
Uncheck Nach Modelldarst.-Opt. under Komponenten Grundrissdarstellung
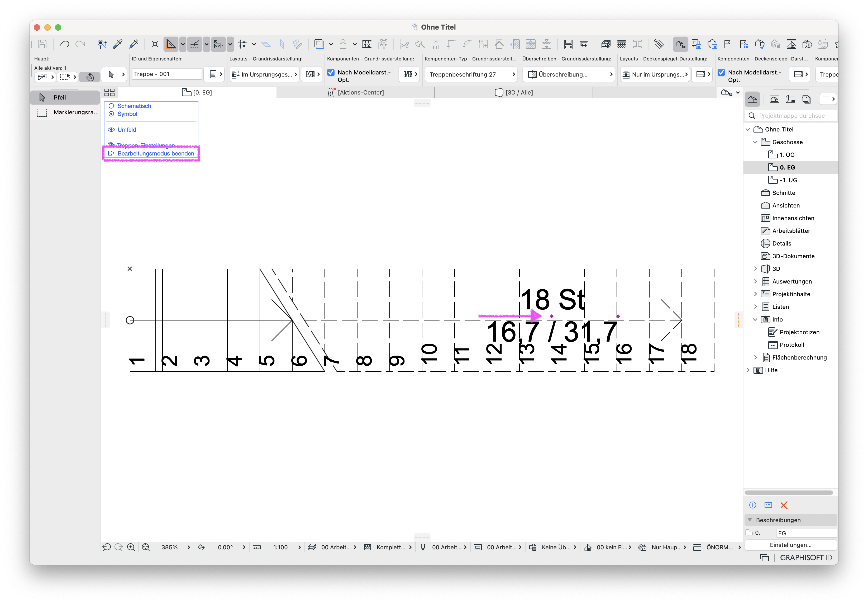coord(331,72)
